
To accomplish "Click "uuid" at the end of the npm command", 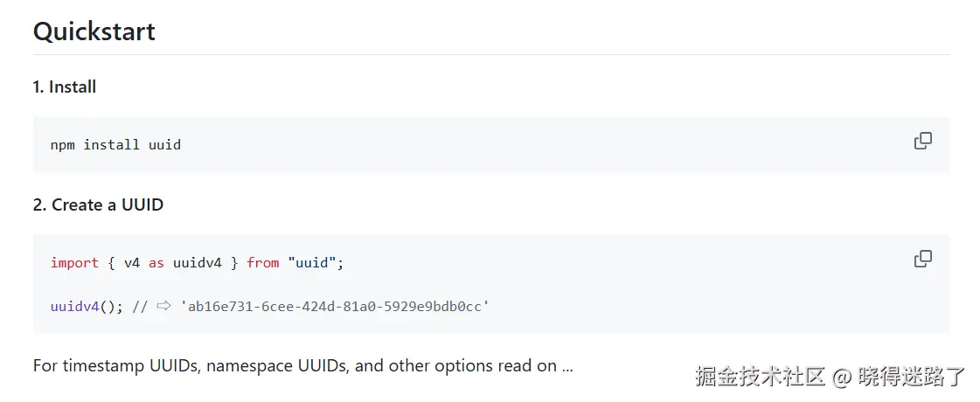I will tap(164, 145).
